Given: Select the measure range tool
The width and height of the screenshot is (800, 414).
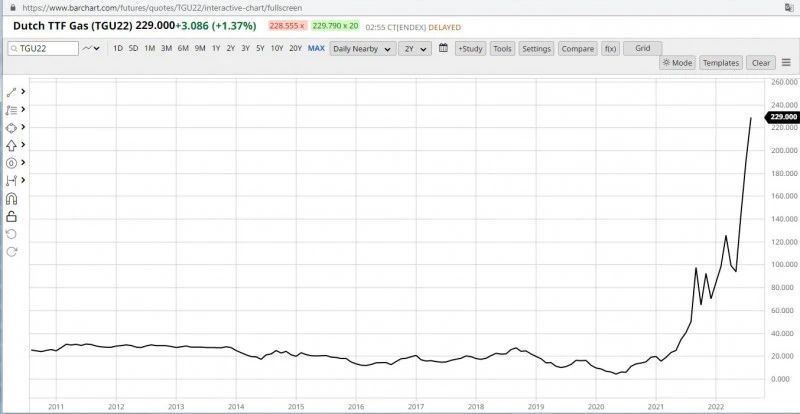Looking at the screenshot, I should click(11, 180).
